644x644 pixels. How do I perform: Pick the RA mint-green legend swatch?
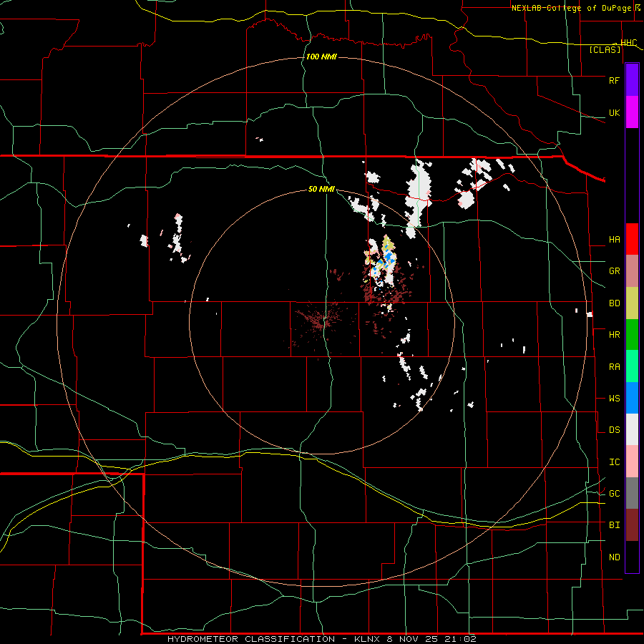click(x=632, y=366)
